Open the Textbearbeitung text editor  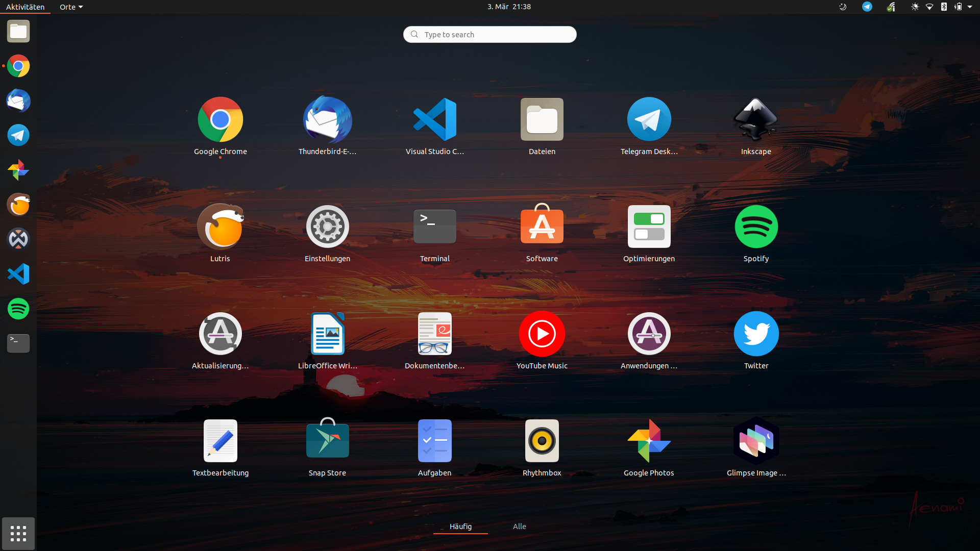pos(220,441)
